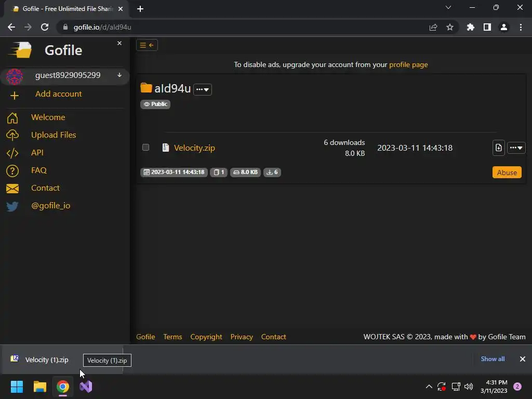Open Contact in the sidebar

click(x=45, y=188)
